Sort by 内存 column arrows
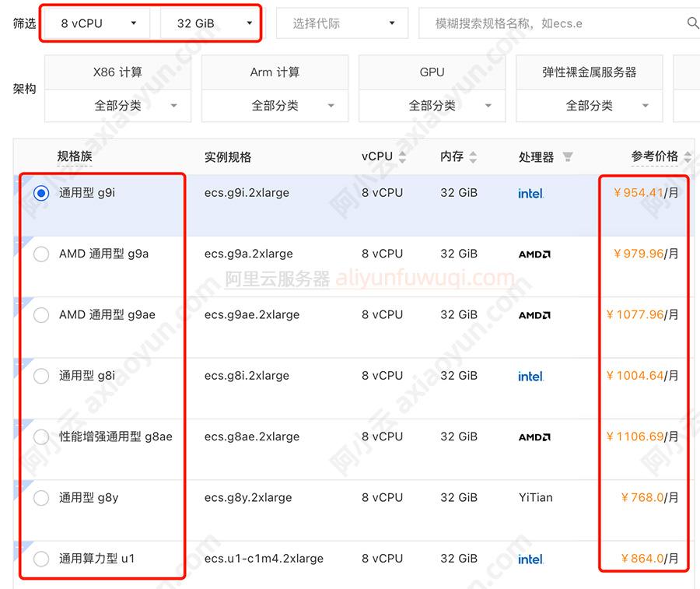The image size is (700, 589). tap(473, 156)
